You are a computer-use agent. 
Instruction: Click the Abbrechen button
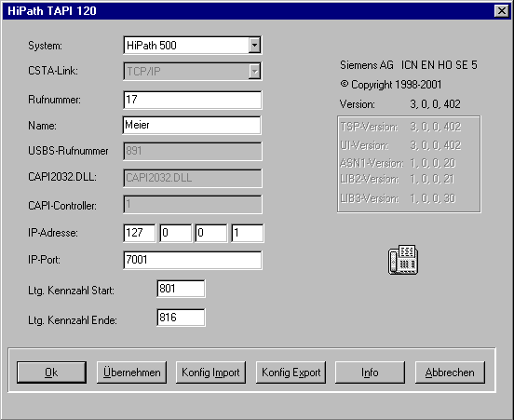point(450,373)
